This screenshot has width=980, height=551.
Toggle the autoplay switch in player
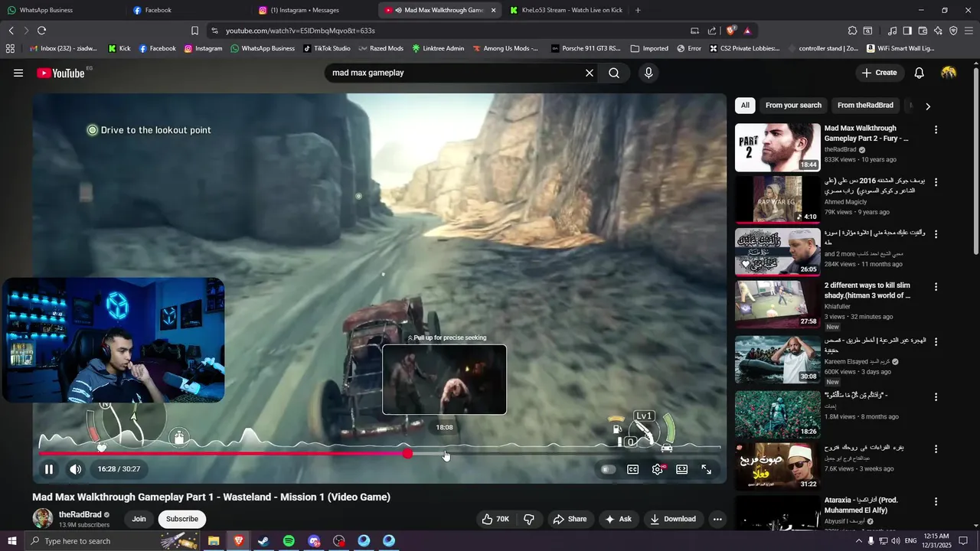click(608, 469)
